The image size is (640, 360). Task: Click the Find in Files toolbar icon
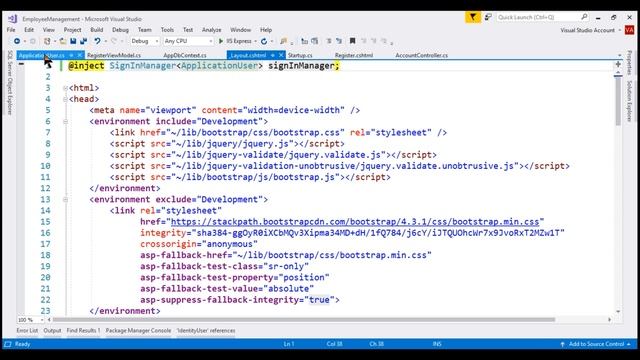click(x=283, y=41)
